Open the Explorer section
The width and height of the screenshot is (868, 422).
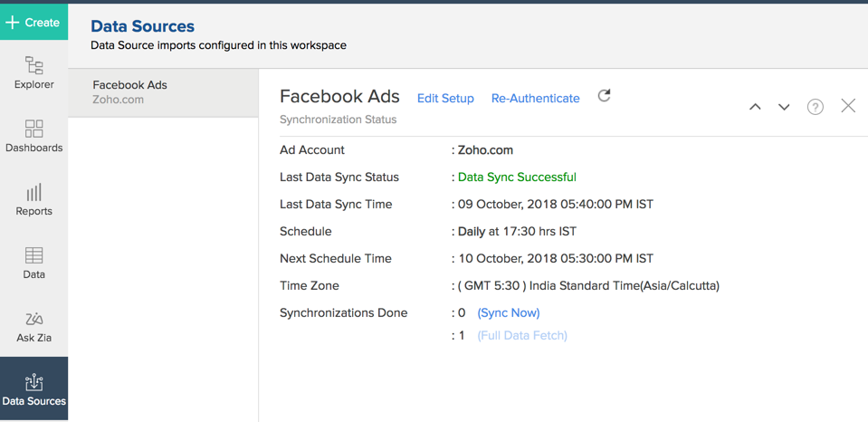(33, 72)
